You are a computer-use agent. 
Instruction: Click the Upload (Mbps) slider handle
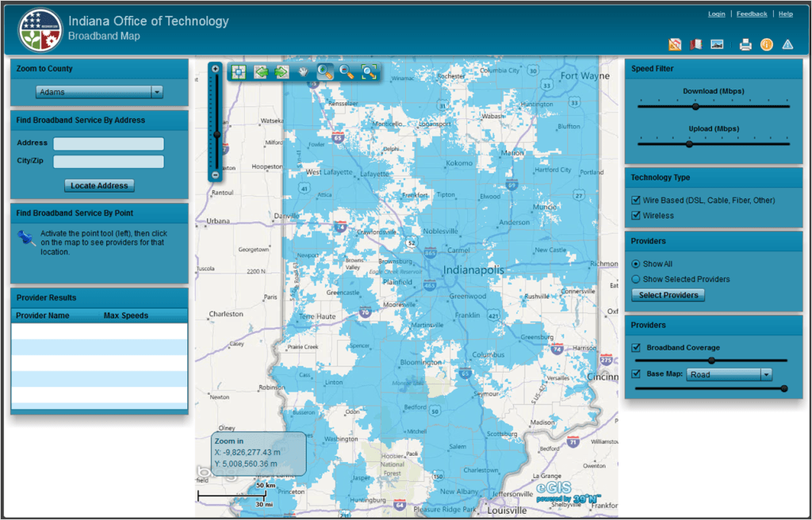pos(689,144)
